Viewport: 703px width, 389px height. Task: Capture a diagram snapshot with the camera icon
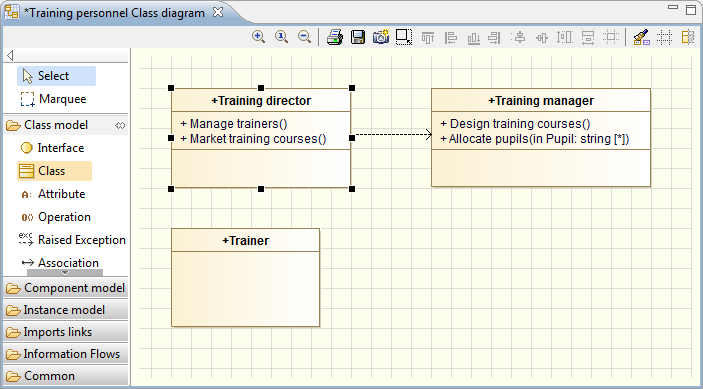[x=381, y=37]
